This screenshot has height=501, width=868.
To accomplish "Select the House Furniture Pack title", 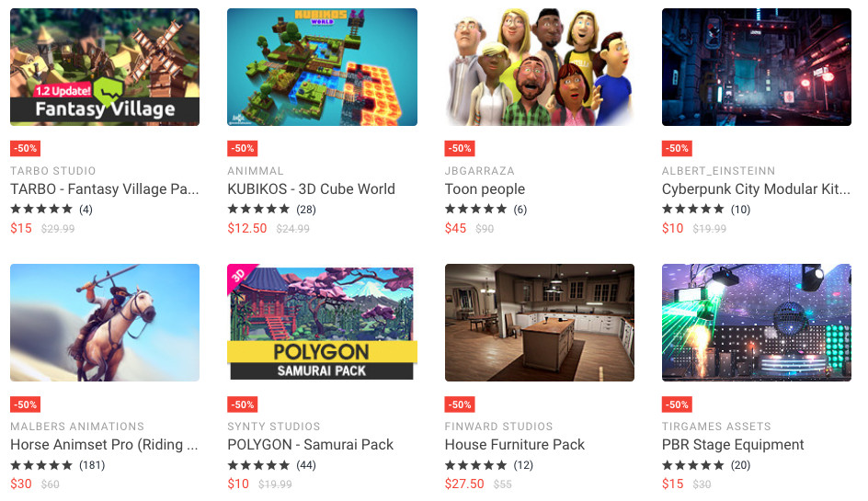I will pos(515,445).
